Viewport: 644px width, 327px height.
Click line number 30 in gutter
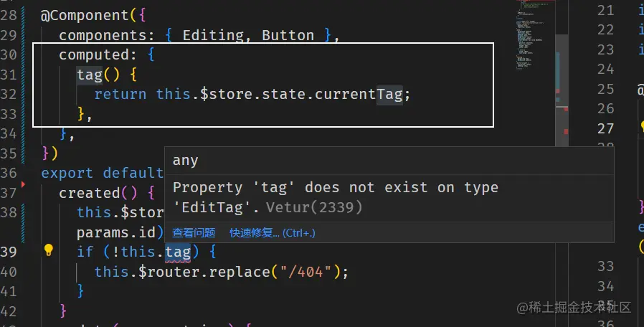coord(9,54)
